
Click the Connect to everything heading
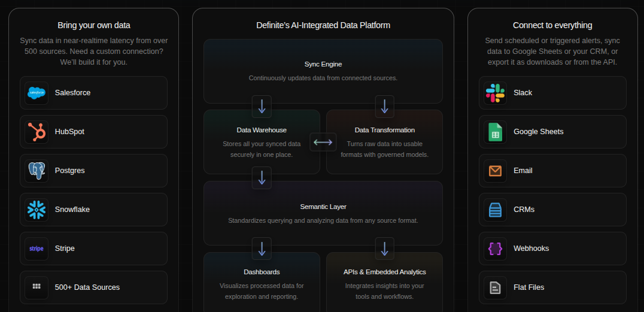(552, 26)
